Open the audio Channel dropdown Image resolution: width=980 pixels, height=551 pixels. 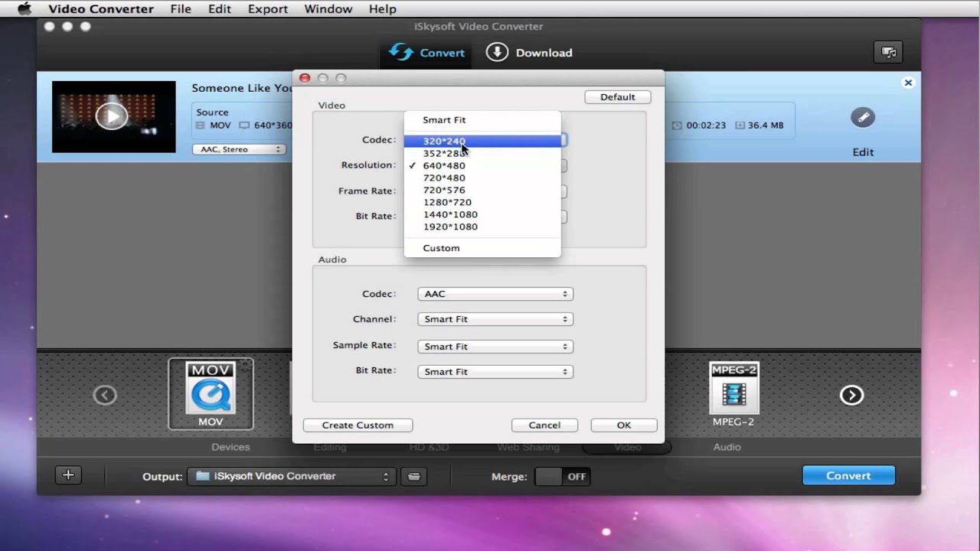pyautogui.click(x=495, y=319)
